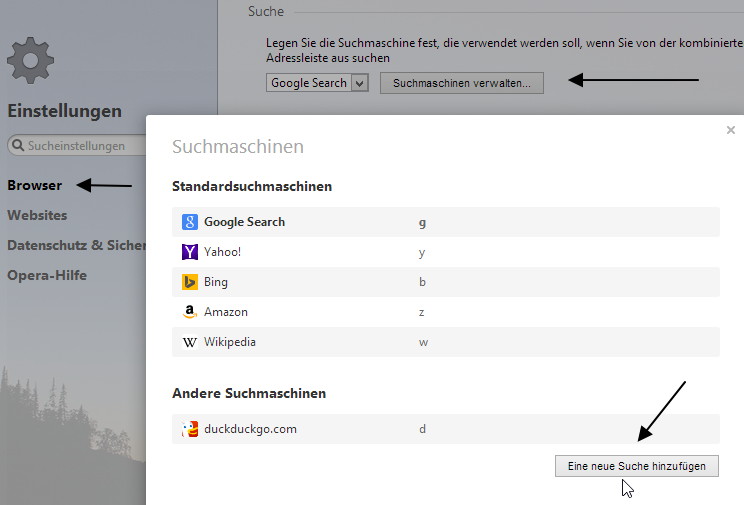Click the Einstellungen page title

point(65,111)
